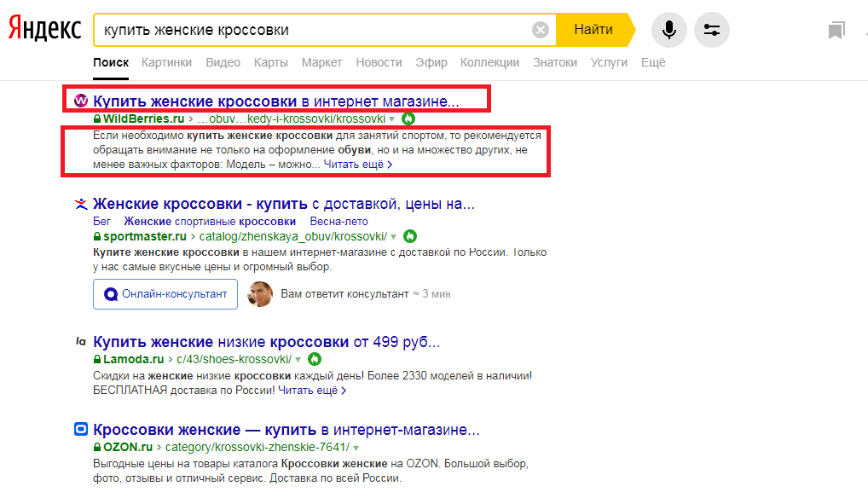Open bookmarks collection icon
This screenshot has height=498, width=868.
(x=836, y=30)
